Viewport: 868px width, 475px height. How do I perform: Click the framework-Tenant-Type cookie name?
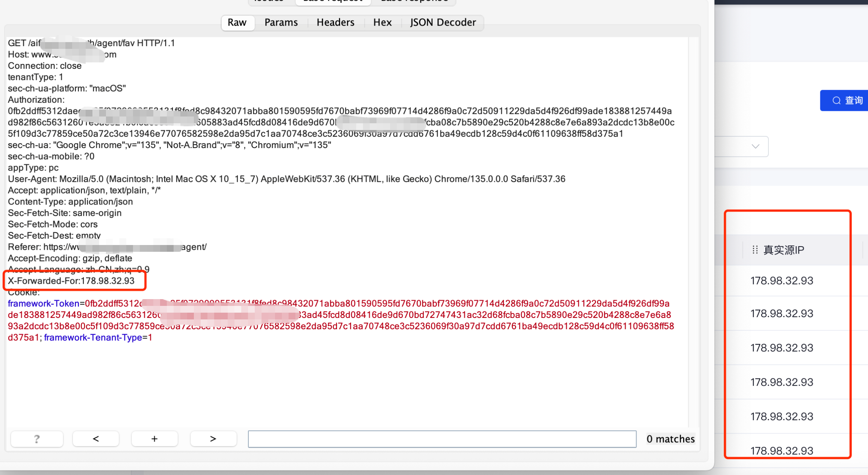tap(93, 337)
